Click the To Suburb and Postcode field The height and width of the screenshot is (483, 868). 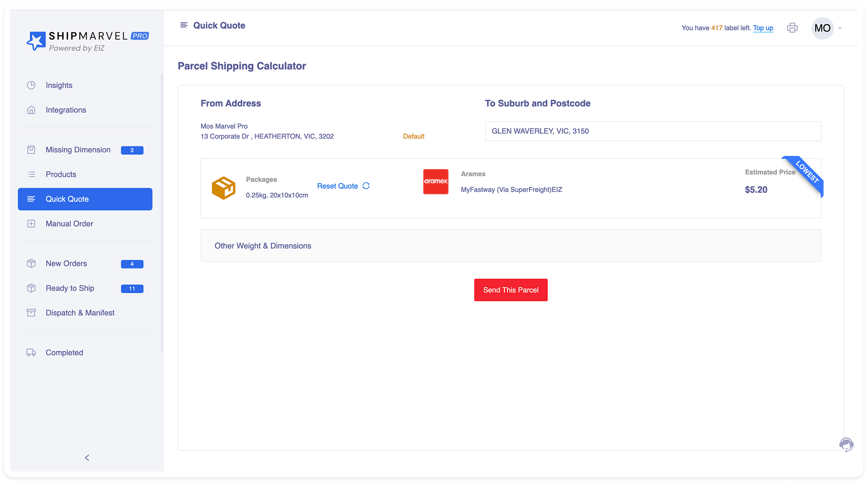pos(653,131)
